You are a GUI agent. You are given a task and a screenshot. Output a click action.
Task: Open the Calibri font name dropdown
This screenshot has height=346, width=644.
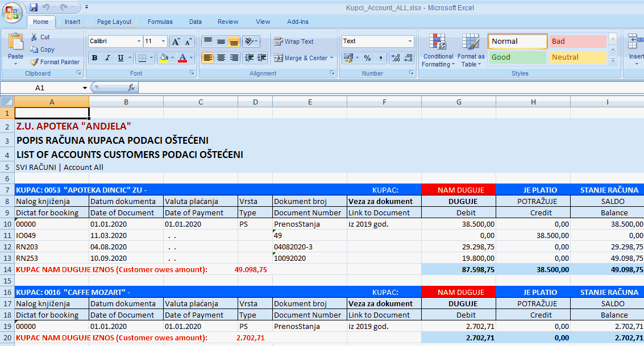[139, 41]
